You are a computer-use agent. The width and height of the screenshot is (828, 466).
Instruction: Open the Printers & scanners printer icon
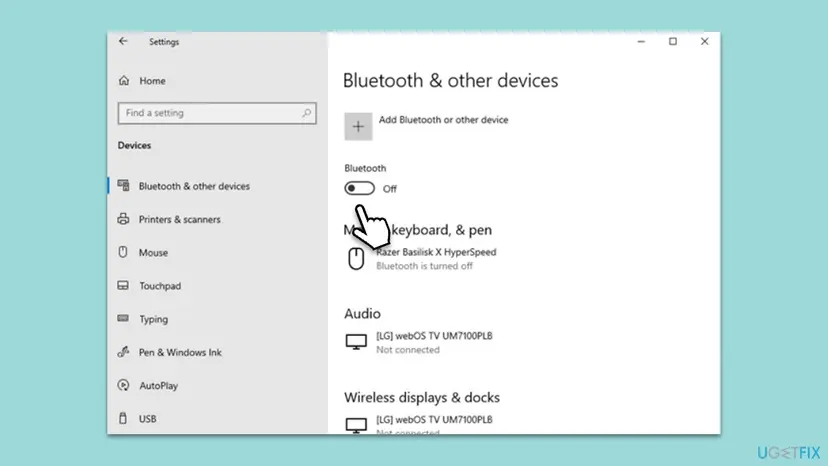[124, 219]
